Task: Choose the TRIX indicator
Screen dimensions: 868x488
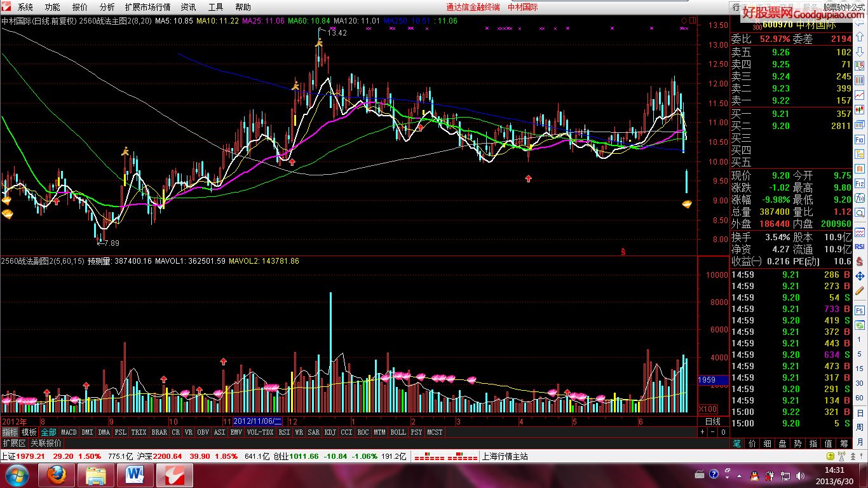Action: [x=139, y=432]
